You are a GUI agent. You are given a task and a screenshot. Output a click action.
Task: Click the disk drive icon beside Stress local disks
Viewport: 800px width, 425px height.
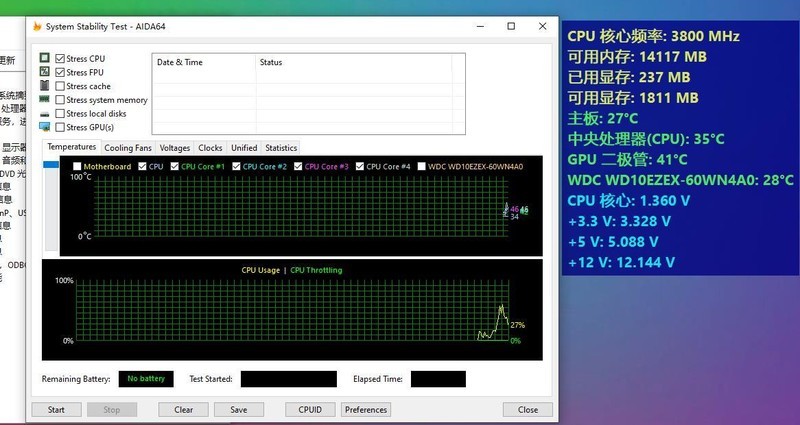click(x=44, y=114)
